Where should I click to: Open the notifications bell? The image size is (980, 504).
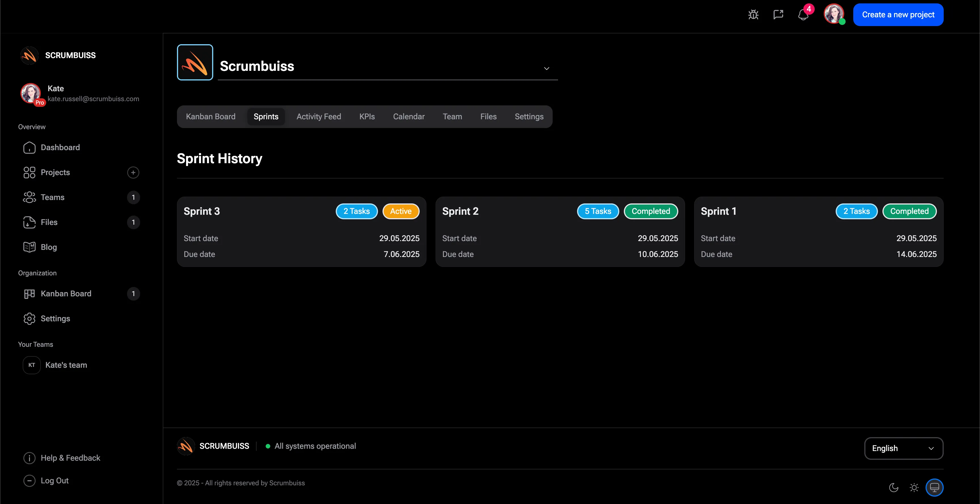(803, 15)
